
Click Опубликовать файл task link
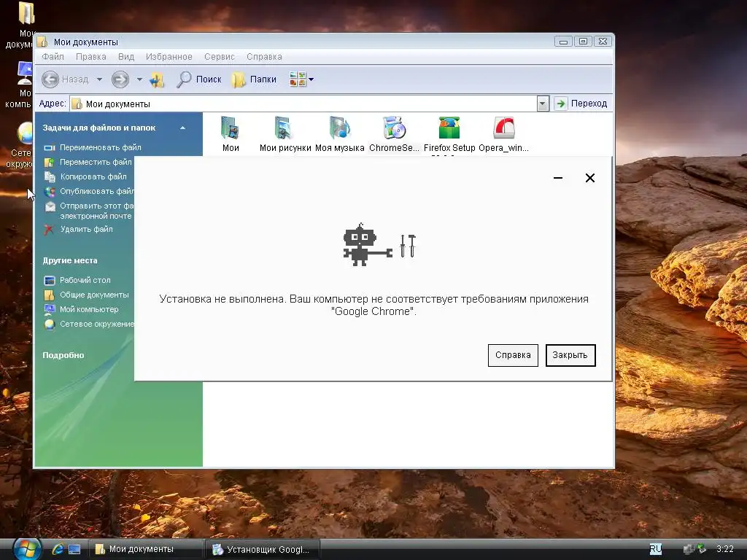click(97, 191)
